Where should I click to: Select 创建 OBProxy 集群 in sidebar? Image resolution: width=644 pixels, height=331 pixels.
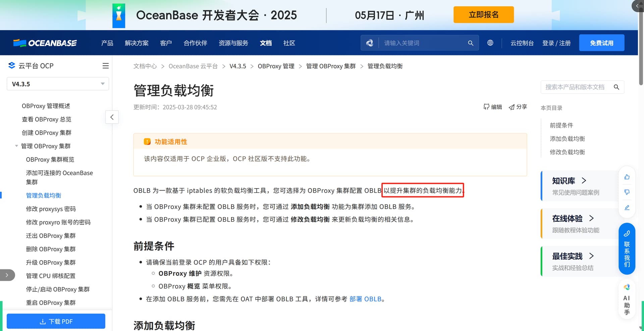[x=46, y=133]
